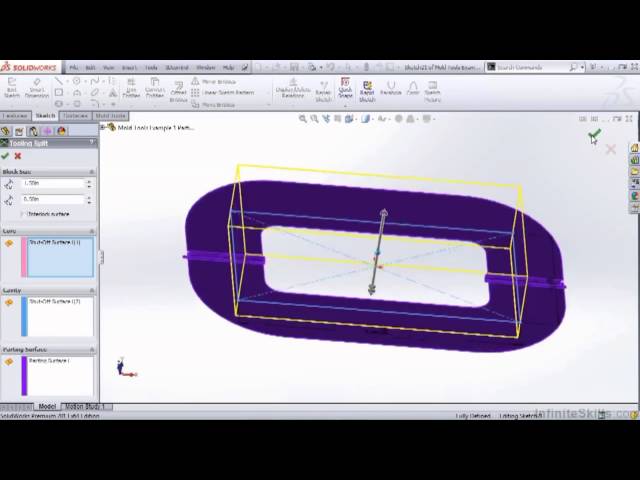640x480 pixels.
Task: Open the File menu
Action: pyautogui.click(x=74, y=67)
